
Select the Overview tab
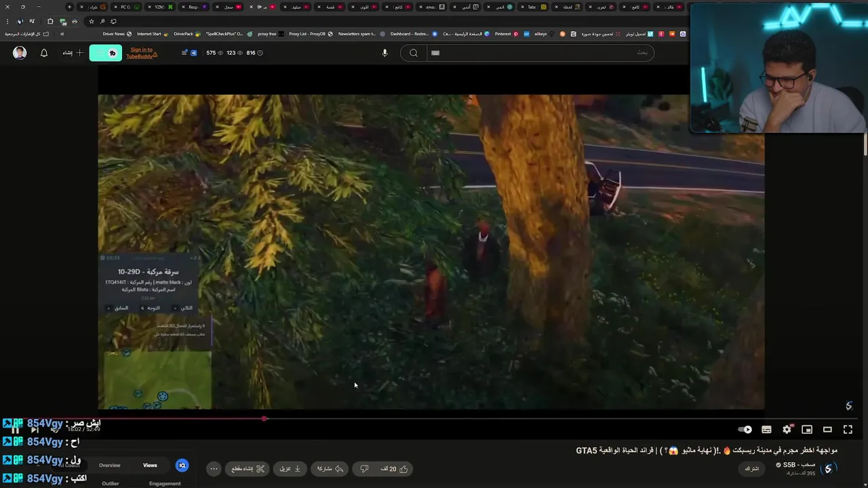click(110, 466)
